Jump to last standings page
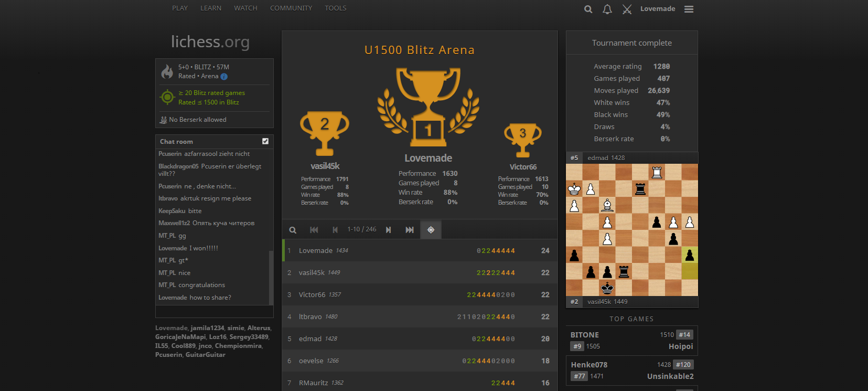The width and height of the screenshot is (868, 391). pos(410,230)
